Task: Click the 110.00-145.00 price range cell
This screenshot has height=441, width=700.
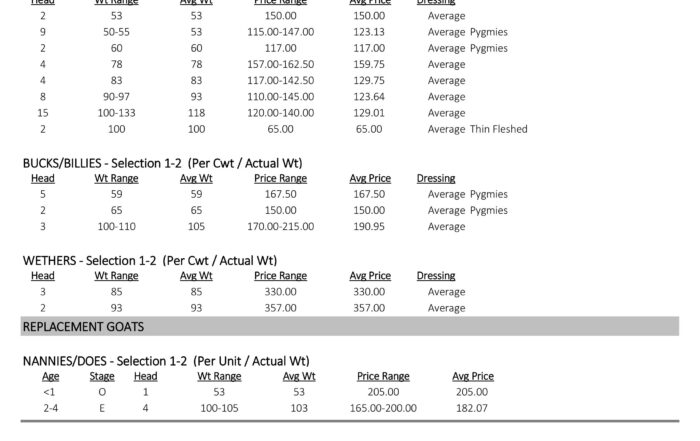Action: click(x=280, y=97)
